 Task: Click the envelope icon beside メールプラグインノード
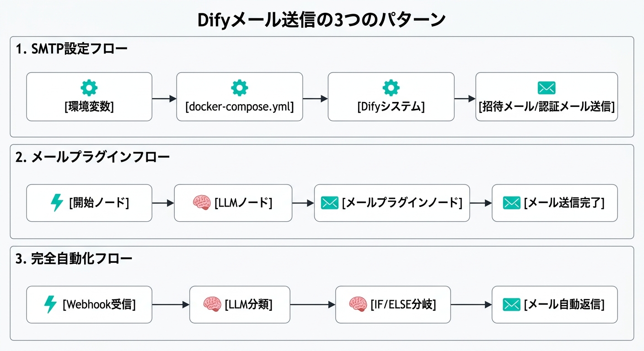[330, 203]
